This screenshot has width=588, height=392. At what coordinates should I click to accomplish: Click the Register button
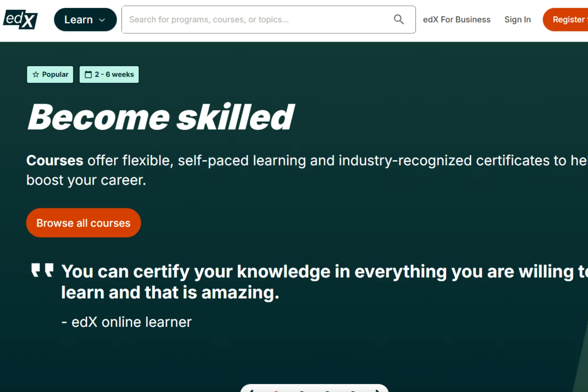click(x=570, y=19)
